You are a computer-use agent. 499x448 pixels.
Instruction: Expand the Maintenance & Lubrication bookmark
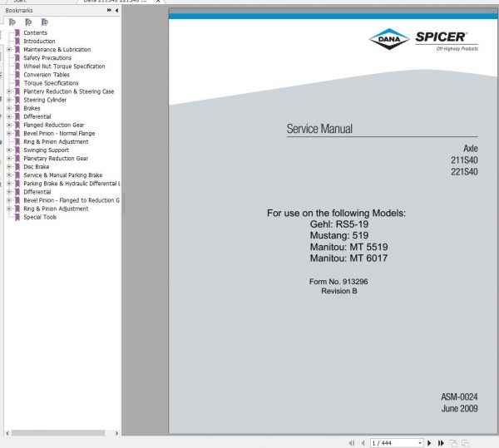pos(9,50)
